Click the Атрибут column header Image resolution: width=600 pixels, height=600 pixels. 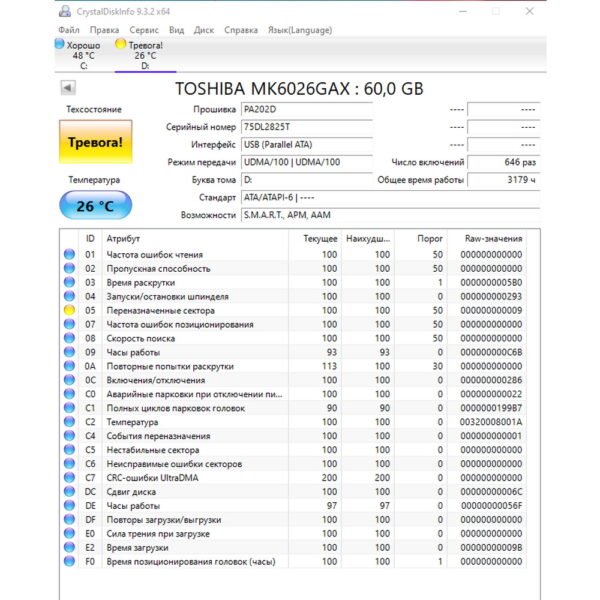click(195, 239)
